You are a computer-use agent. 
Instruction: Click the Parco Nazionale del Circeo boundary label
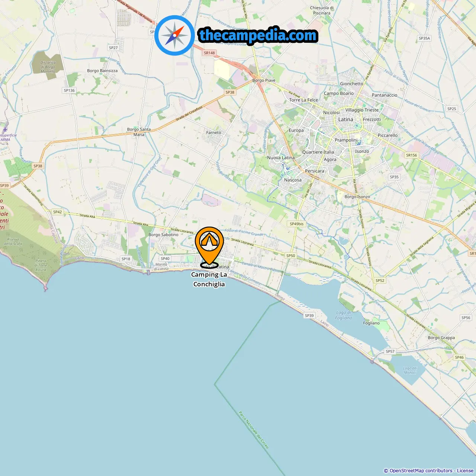point(254,430)
